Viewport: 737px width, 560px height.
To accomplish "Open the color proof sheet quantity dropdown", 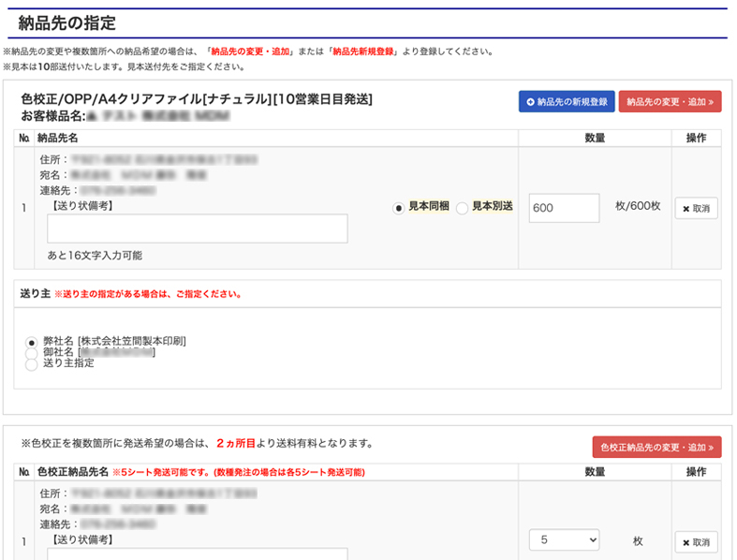I will pyautogui.click(x=564, y=540).
